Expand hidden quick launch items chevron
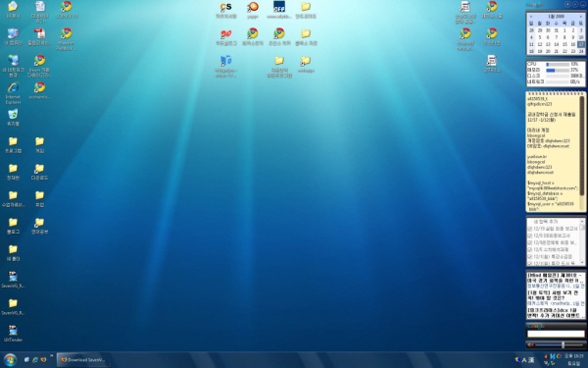The image size is (588, 368). point(51,356)
